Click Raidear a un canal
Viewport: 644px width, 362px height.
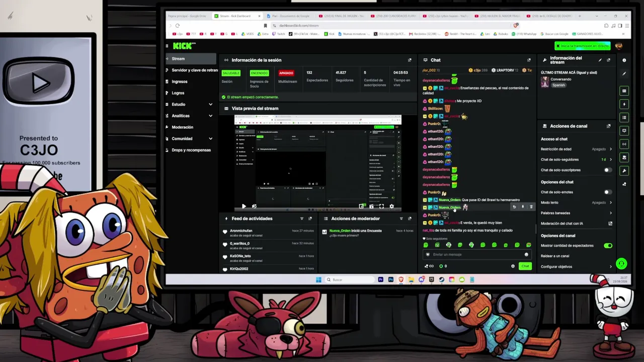(x=555, y=256)
